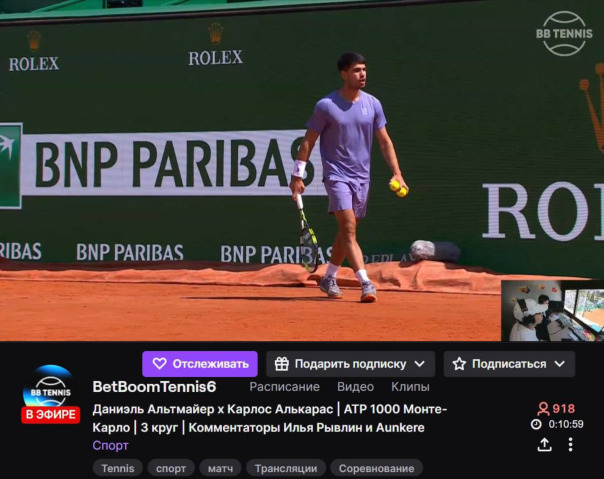Click the 918 viewer count
Image resolution: width=604 pixels, height=479 pixels.
click(564, 408)
